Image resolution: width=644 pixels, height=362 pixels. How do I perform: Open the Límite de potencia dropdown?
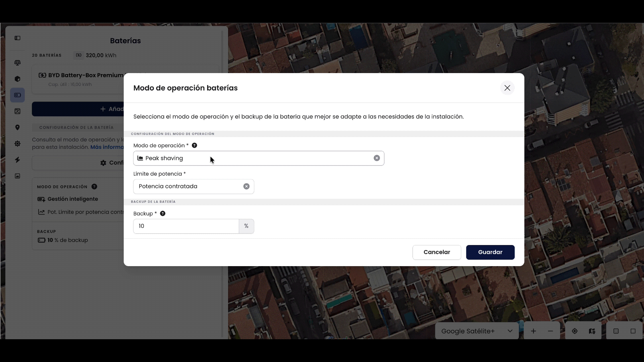point(194,186)
